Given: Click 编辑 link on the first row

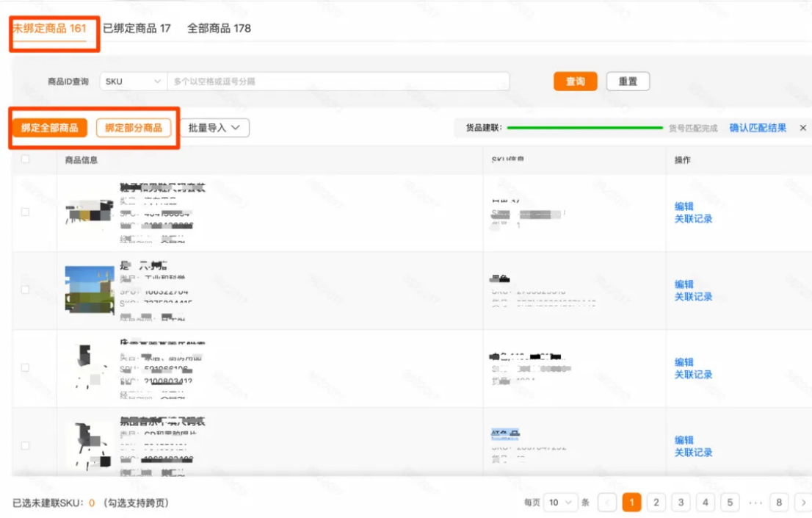Looking at the screenshot, I should [686, 206].
